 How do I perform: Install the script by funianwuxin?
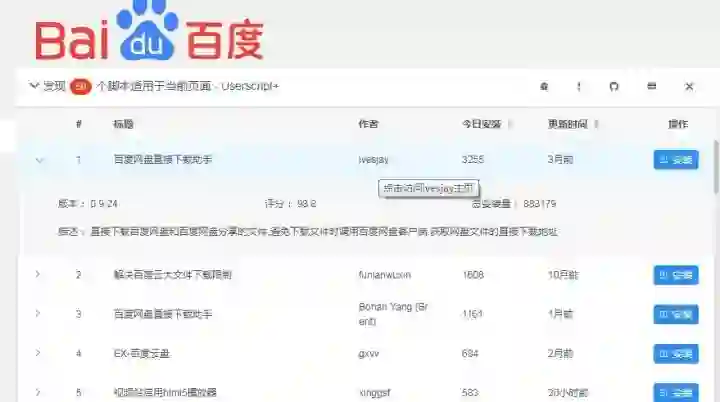coord(676,275)
